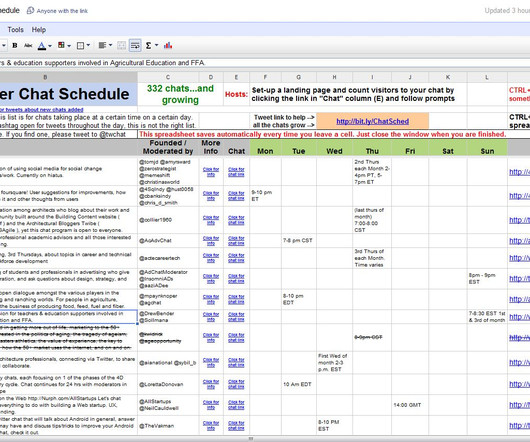The width and height of the screenshot is (530, 442).
Task: Click the merge cells icon
Action: pyautogui.click(x=122, y=45)
